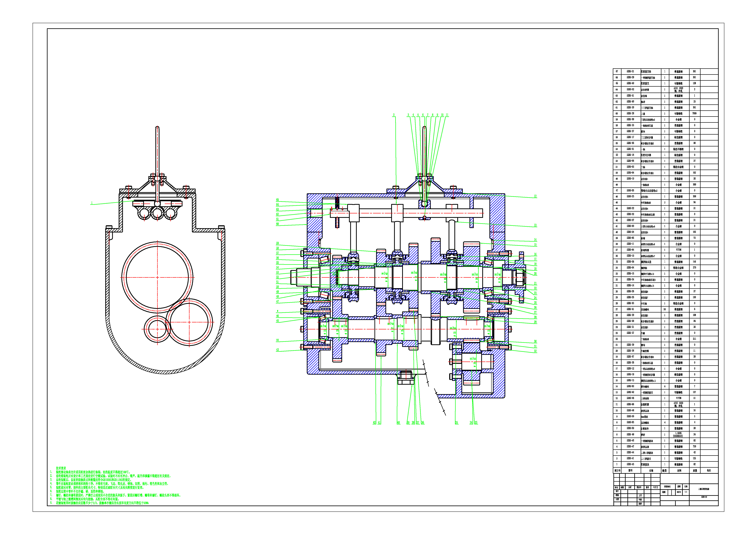Click balloon number 65 left of housing

[x=278, y=200]
